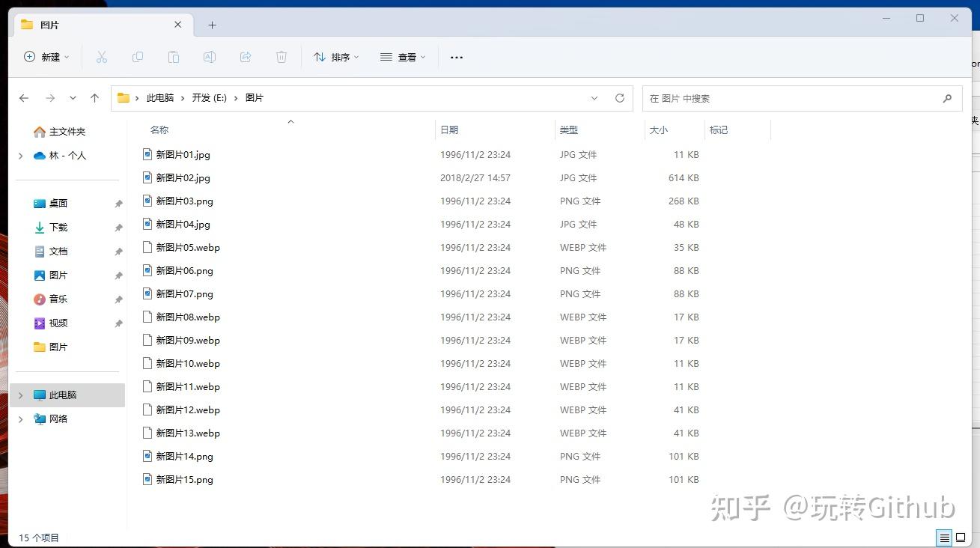Click the back navigation arrow
The width and height of the screenshot is (980, 548).
click(23, 97)
